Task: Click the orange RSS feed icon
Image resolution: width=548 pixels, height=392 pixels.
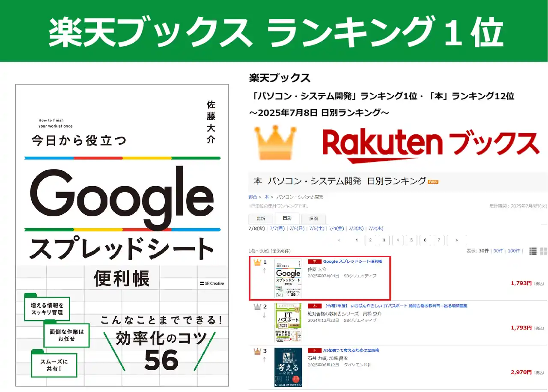Action: [x=433, y=182]
